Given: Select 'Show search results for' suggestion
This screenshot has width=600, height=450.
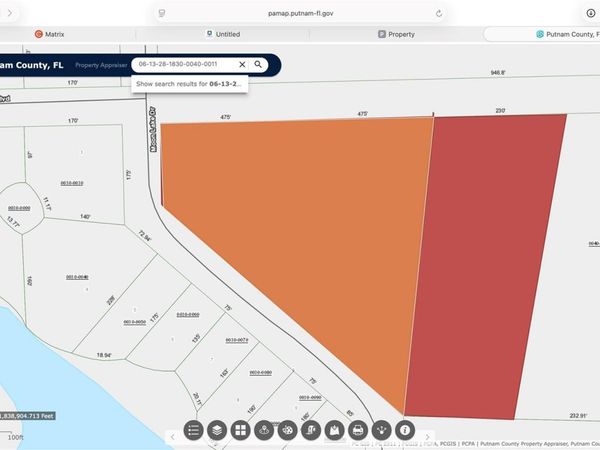Looking at the screenshot, I should click(x=188, y=84).
